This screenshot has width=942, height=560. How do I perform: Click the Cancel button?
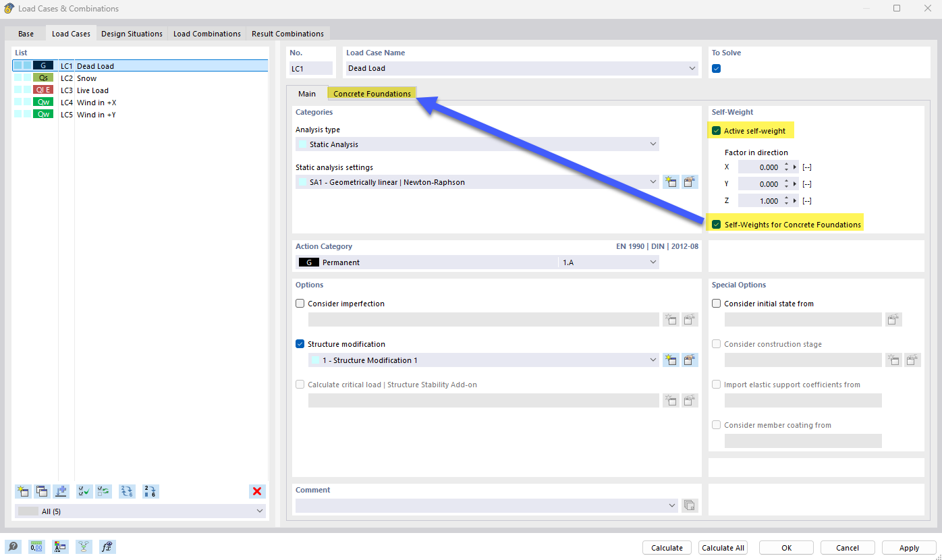(848, 548)
